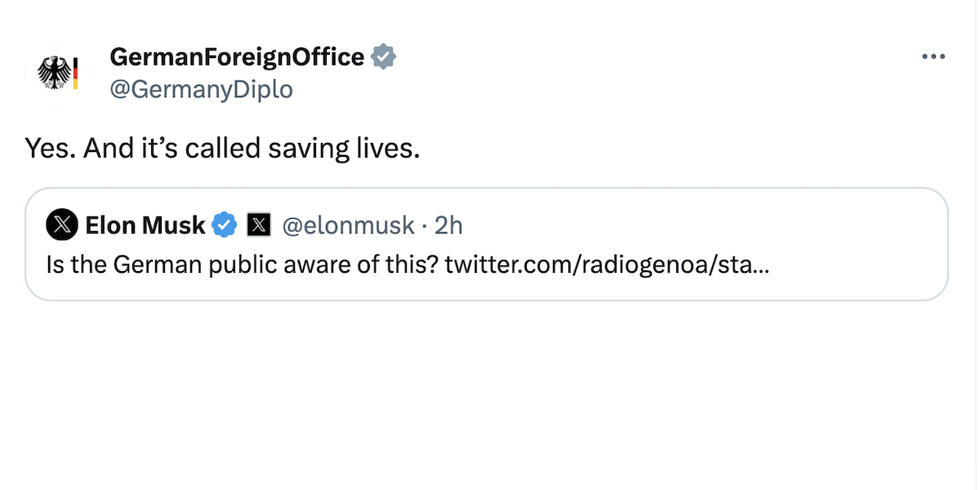980x490 pixels.
Task: Open the three-dot More options menu
Action: [x=933, y=57]
